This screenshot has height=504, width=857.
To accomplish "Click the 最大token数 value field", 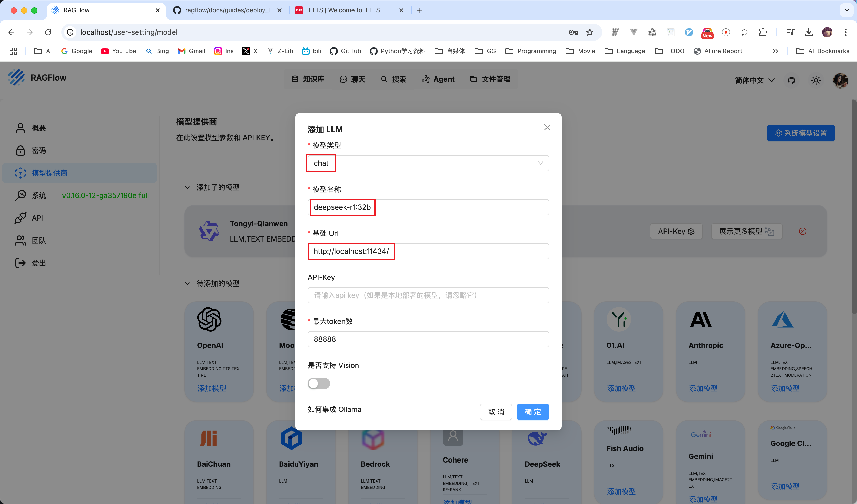I will point(428,339).
